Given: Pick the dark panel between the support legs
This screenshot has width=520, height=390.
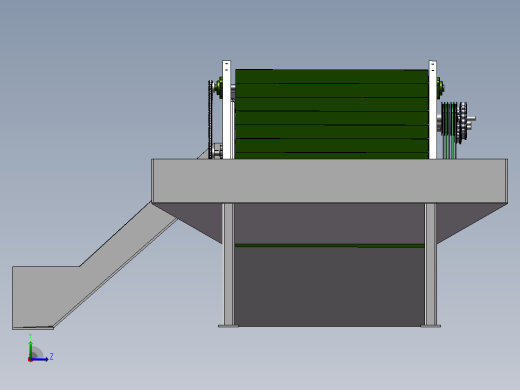Looking at the screenshot, I should (x=329, y=287).
